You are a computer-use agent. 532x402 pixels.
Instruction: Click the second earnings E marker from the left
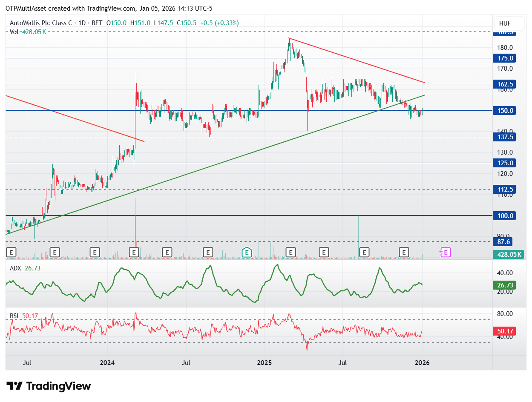pos(54,253)
